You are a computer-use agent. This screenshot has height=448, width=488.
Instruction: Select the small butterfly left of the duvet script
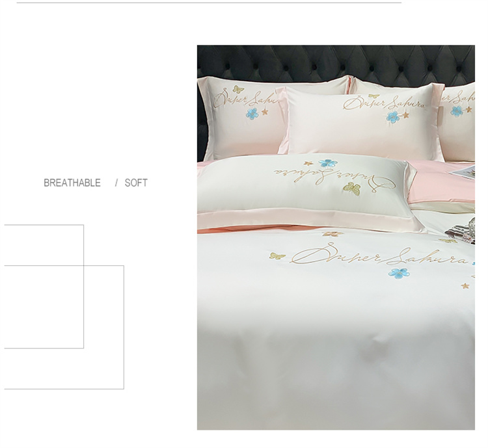pyautogui.click(x=277, y=256)
